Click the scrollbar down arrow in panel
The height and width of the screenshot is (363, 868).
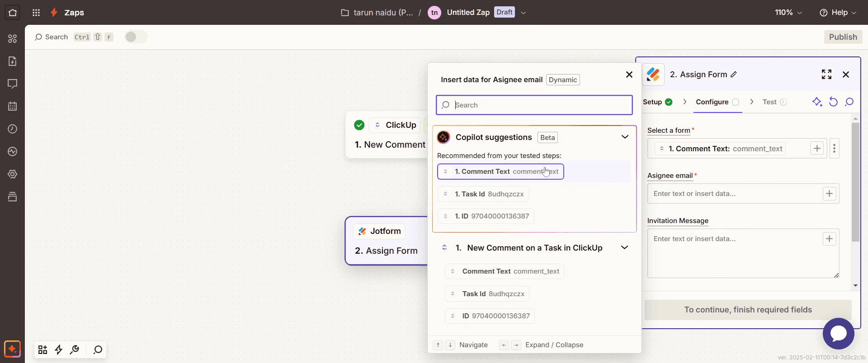(x=855, y=285)
